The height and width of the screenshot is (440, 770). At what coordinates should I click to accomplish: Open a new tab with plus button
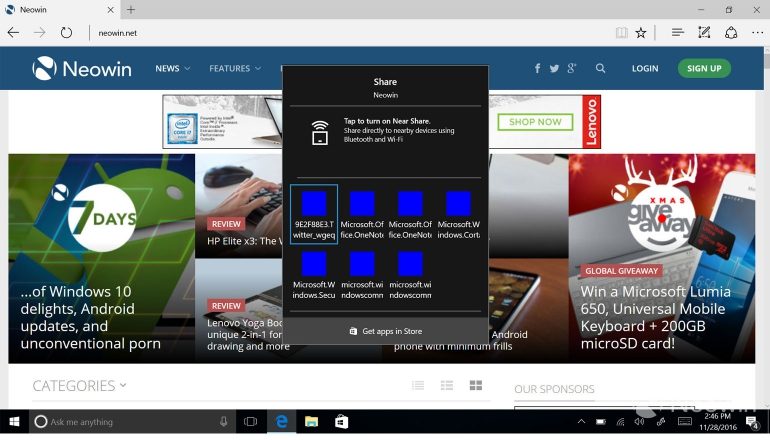(x=131, y=10)
